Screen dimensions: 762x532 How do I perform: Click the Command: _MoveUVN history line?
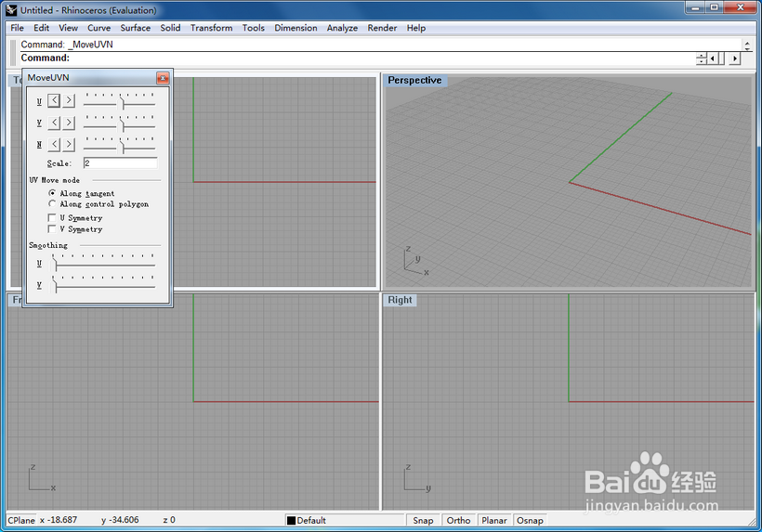[67, 45]
